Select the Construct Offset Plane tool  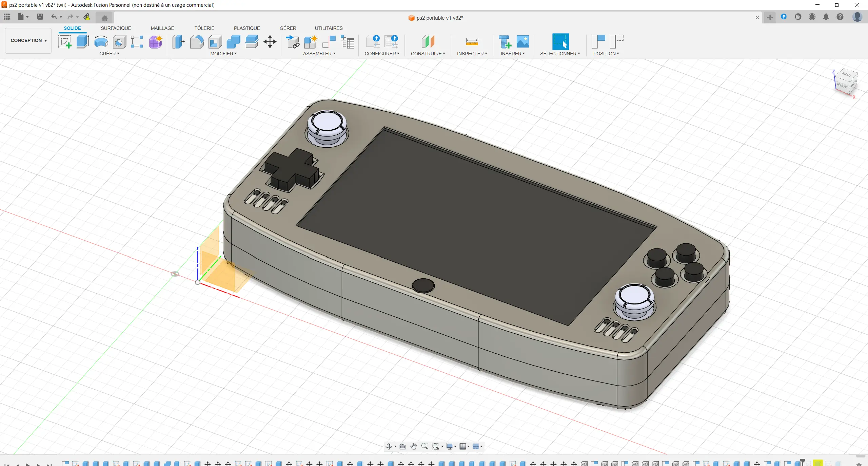[x=428, y=42]
